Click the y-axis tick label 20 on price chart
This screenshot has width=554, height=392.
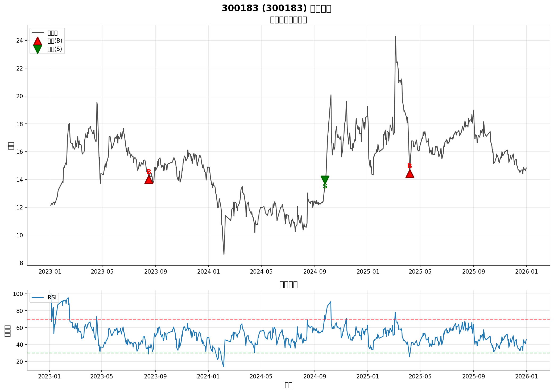click(x=20, y=96)
